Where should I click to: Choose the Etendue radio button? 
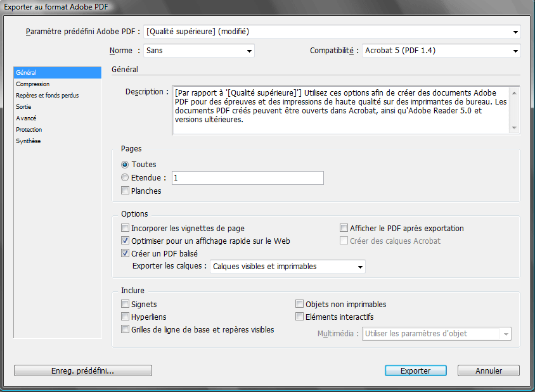125,177
